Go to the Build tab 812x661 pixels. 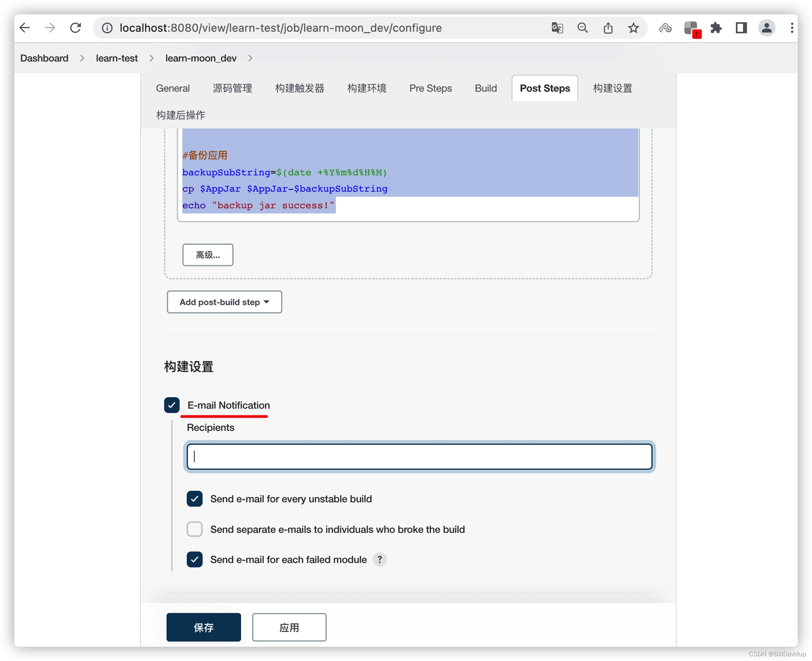(486, 88)
